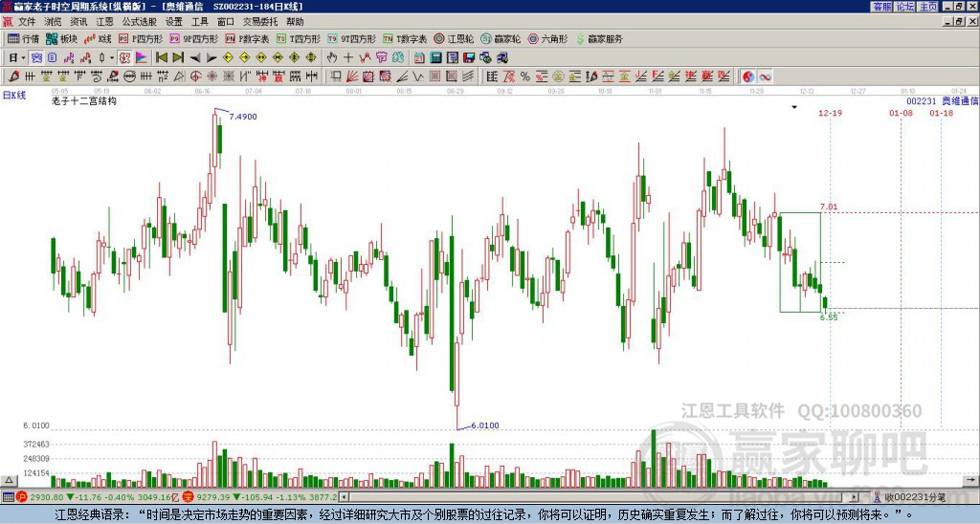Viewport: 980px width, 524px height.
Task: Click the 01-08 date line marker
Action: point(901,113)
